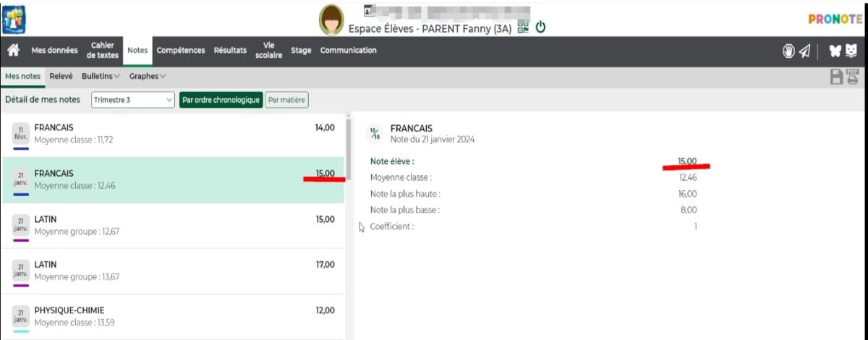
Task: Expand the Bulletins submenu
Action: click(101, 76)
